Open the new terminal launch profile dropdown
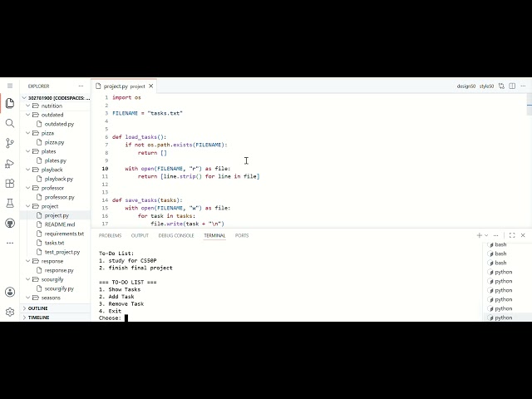 (486, 235)
